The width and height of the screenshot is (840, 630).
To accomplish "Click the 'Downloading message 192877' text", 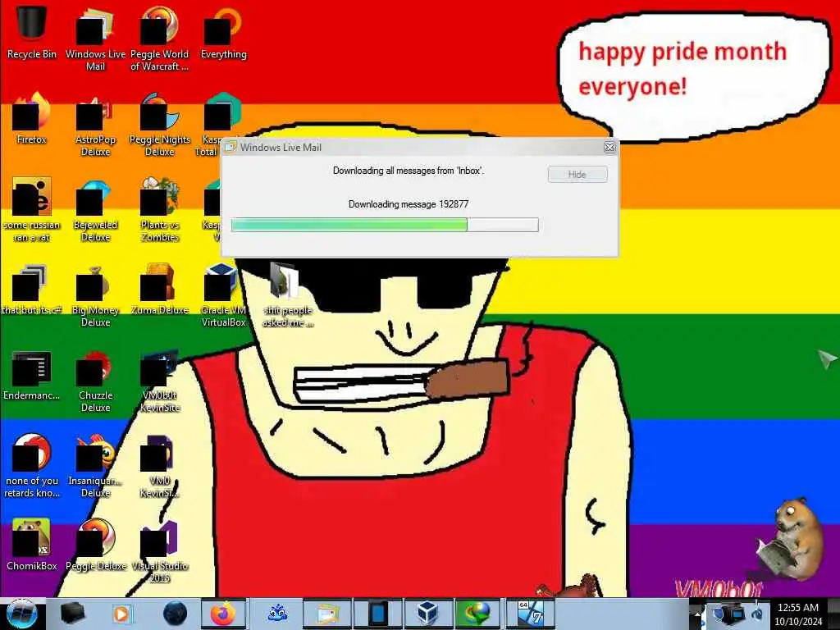I will 409,204.
